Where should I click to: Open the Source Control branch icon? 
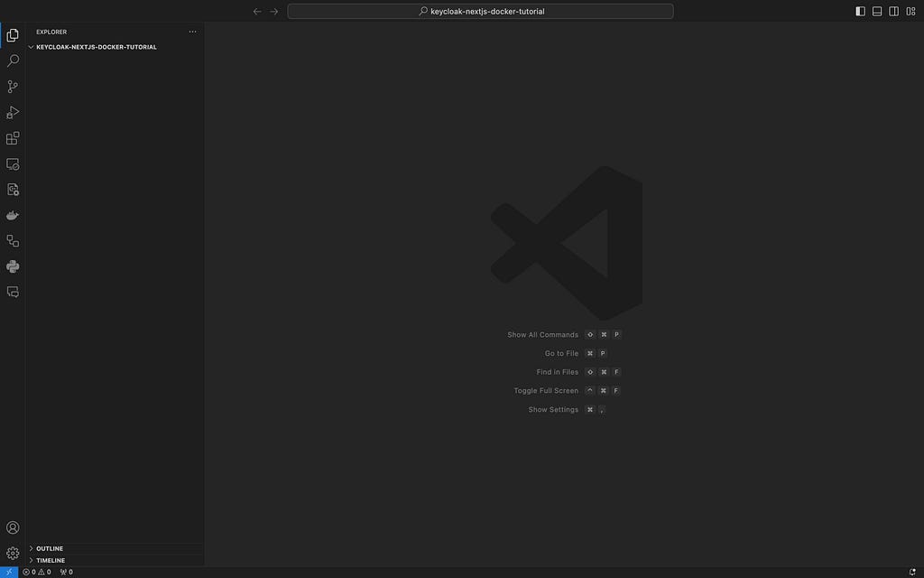pyautogui.click(x=13, y=87)
